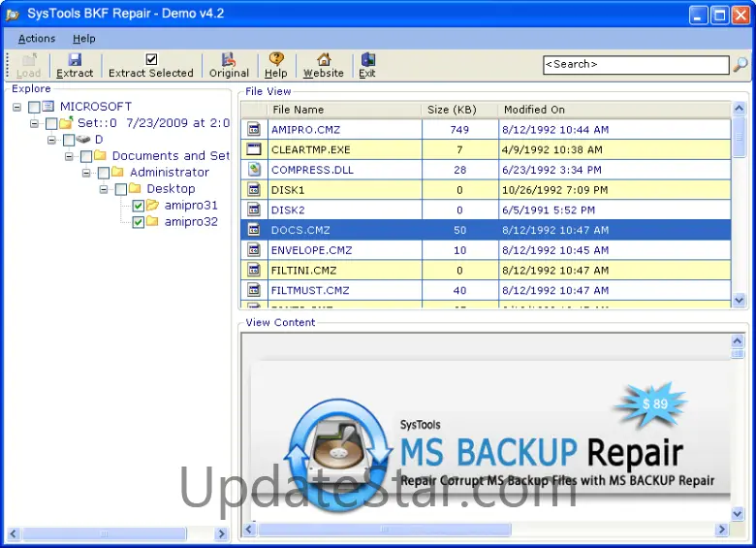Select the FILTMUST.CMZ file name

310,290
